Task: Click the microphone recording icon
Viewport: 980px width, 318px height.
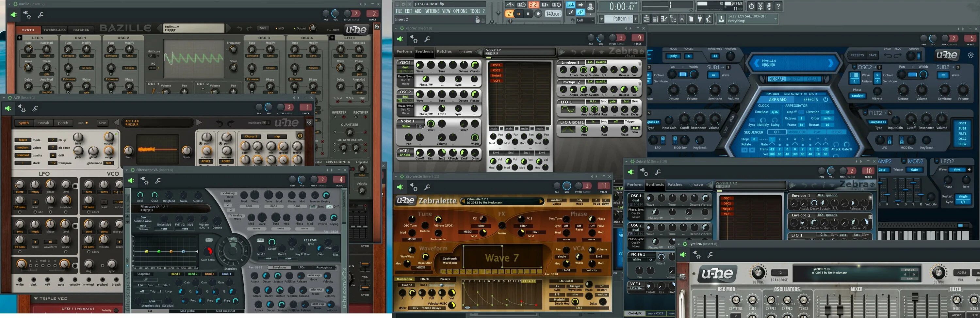Action: (x=769, y=6)
